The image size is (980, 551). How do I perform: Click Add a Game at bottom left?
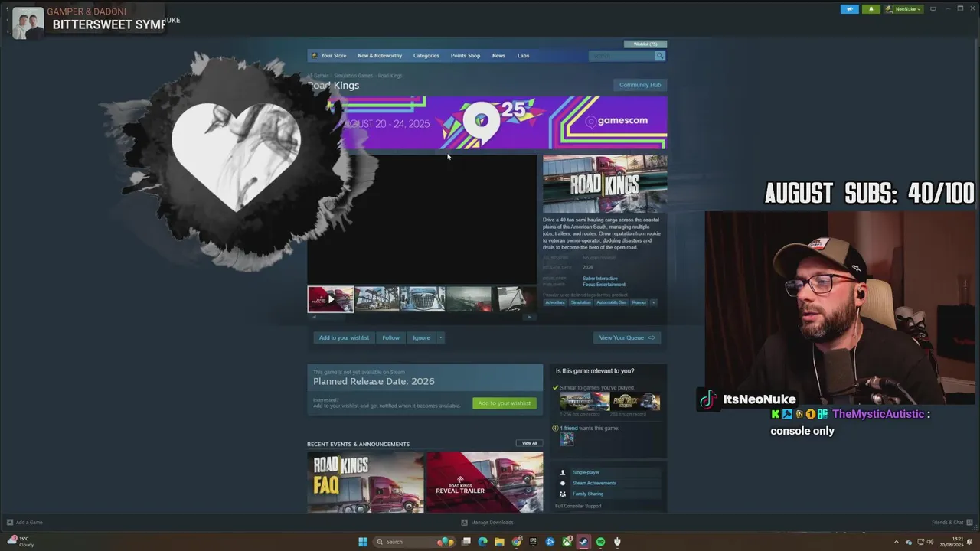tap(24, 523)
